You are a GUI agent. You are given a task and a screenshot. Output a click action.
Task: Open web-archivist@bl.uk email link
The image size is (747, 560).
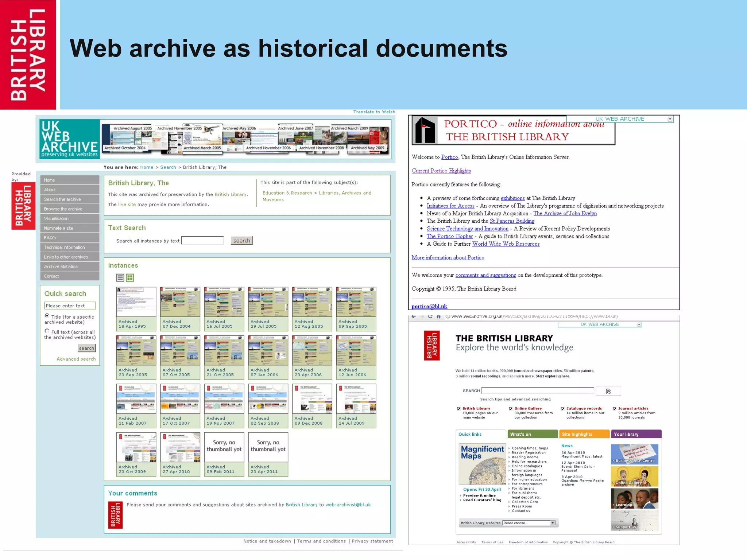(348, 505)
